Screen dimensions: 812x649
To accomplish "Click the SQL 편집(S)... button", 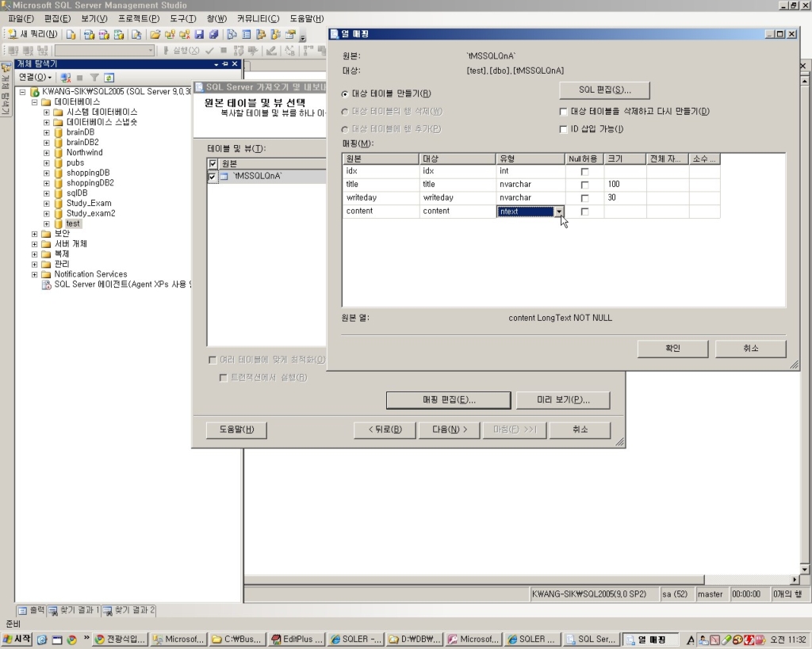I will pos(604,90).
